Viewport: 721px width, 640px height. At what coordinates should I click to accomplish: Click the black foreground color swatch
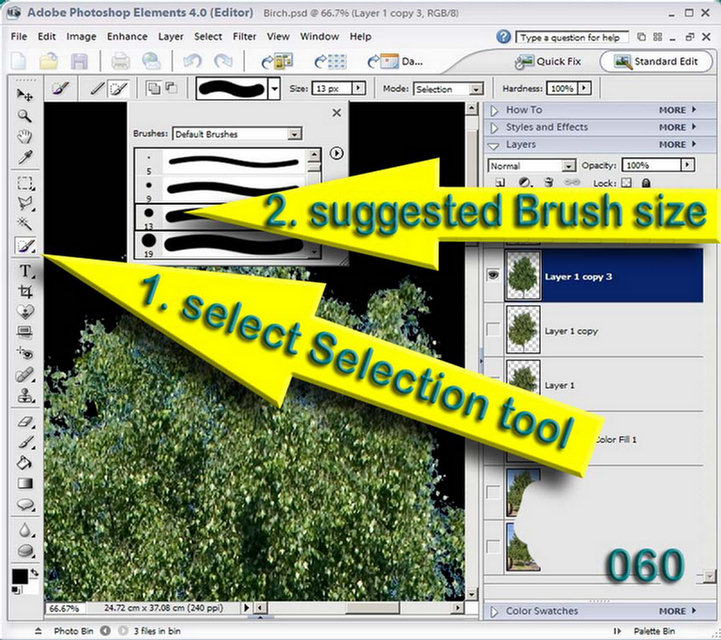19,576
